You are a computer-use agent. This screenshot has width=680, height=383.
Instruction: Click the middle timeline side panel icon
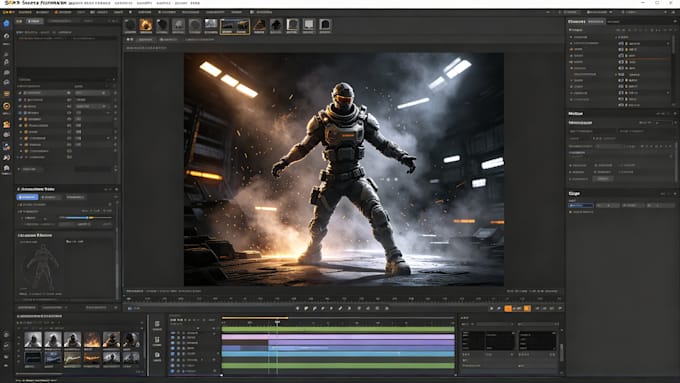157,340
